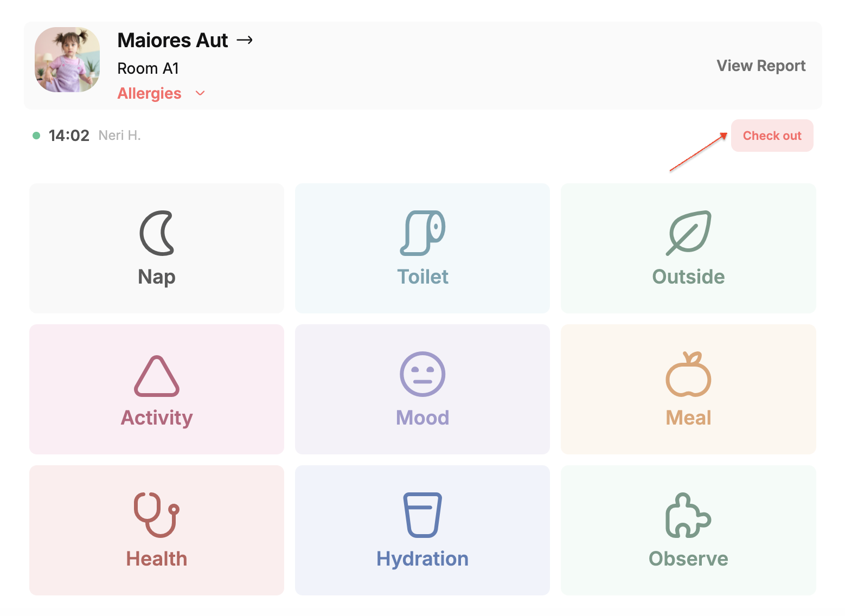This screenshot has height=616, width=845.
Task: Select the Mood label text
Action: point(422,418)
